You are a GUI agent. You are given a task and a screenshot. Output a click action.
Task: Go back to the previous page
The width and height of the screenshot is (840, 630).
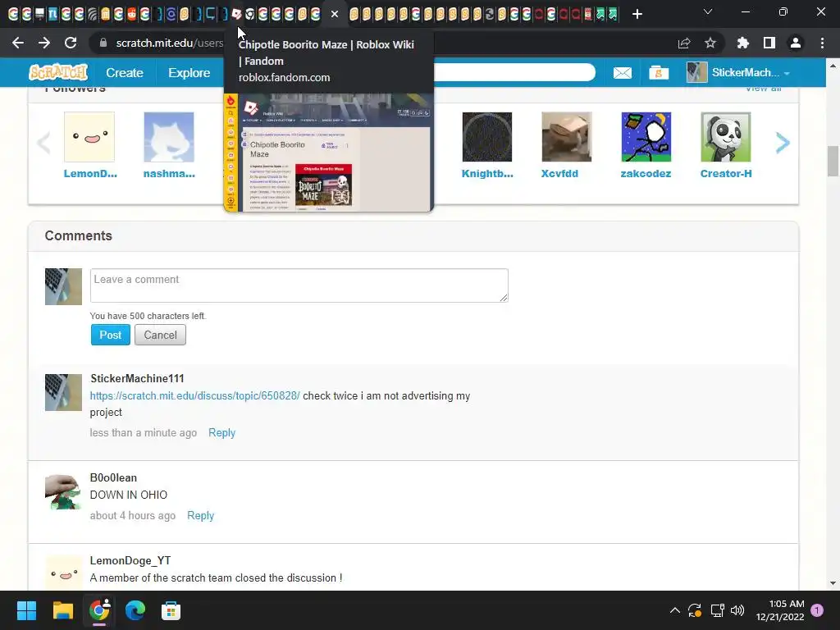tap(18, 43)
